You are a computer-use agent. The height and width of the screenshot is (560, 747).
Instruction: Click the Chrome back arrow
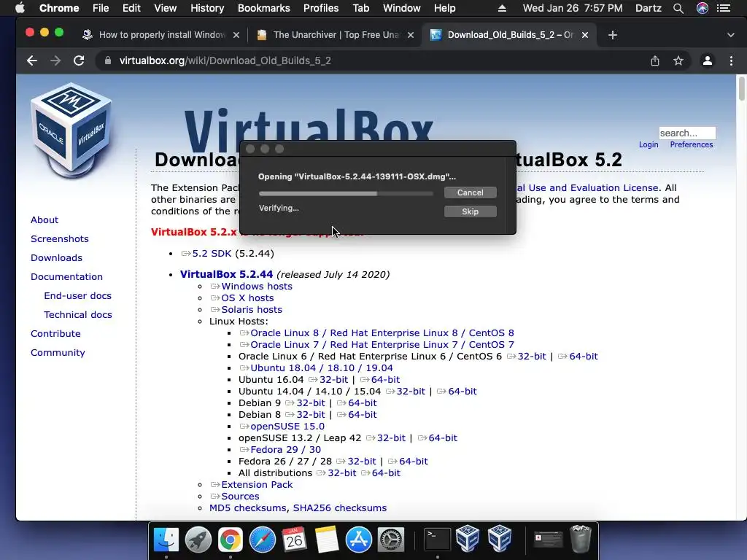(32, 61)
